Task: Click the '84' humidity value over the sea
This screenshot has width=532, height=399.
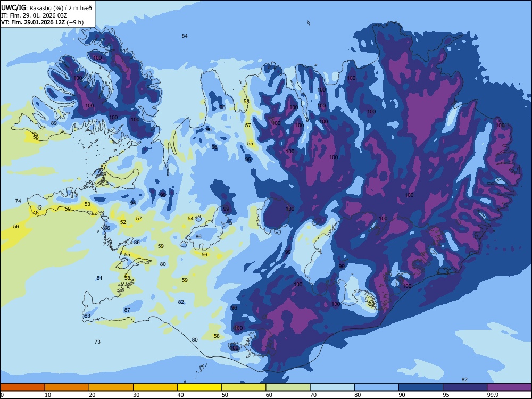Action: click(185, 36)
